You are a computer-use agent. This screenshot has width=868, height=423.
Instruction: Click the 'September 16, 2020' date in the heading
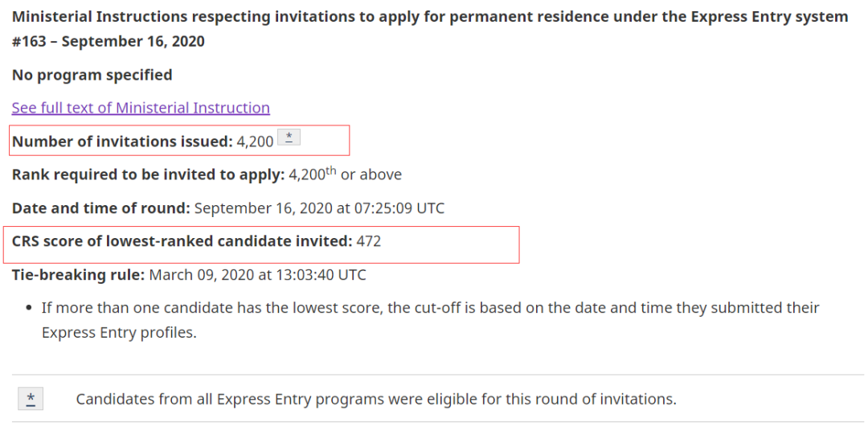pyautogui.click(x=133, y=42)
